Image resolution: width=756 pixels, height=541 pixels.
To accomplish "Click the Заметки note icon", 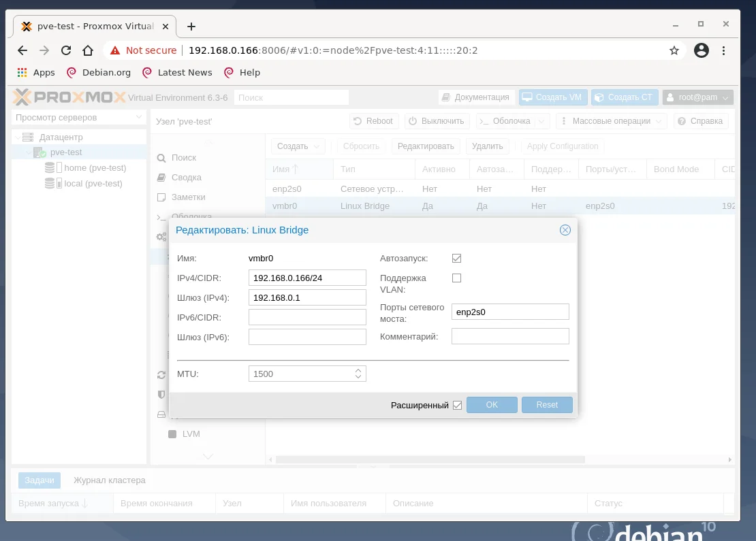I will click(161, 197).
